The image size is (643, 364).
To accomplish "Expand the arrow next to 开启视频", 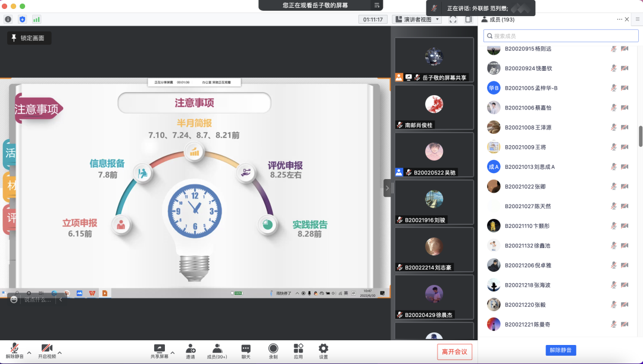I will [60, 353].
